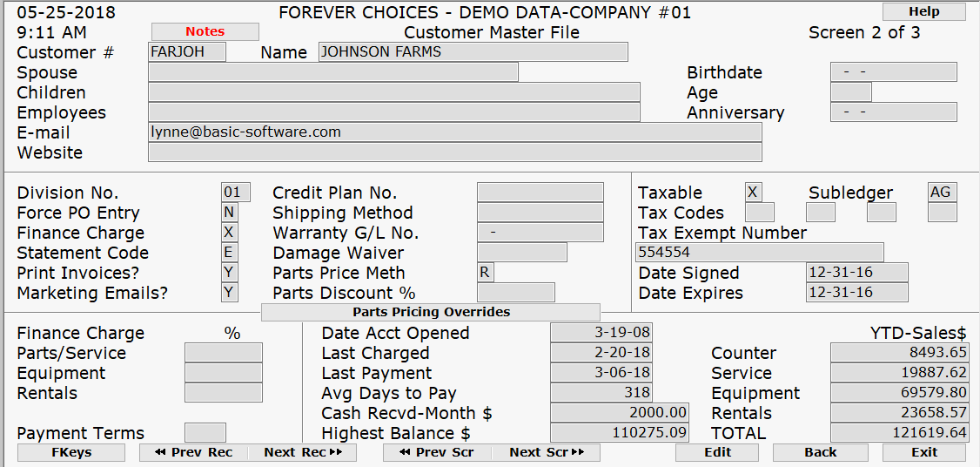Toggle the Taxable X field

754,193
